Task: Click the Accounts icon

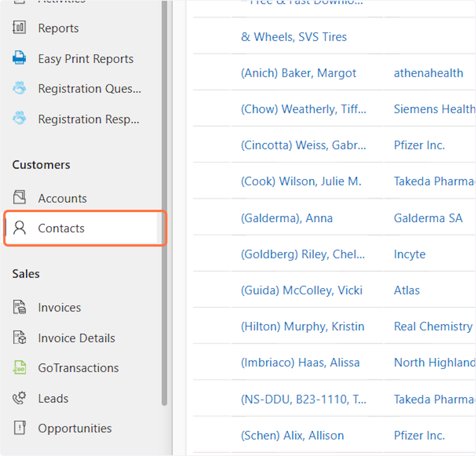Action: tap(19, 197)
